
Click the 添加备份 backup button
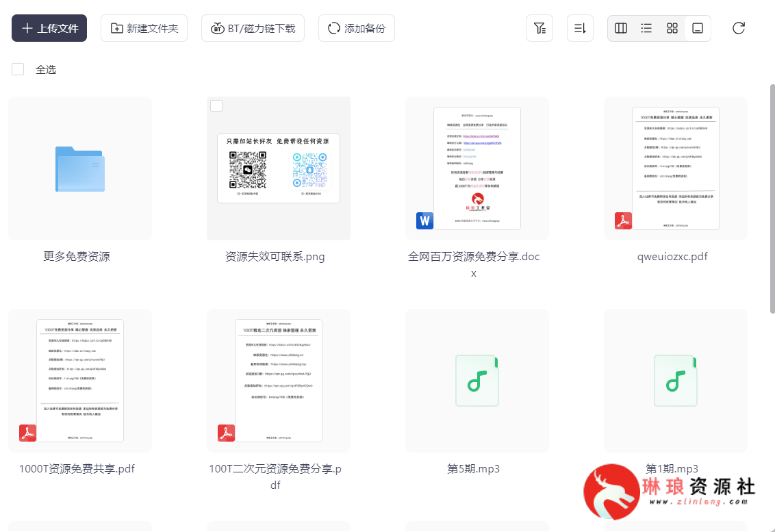[x=357, y=28]
